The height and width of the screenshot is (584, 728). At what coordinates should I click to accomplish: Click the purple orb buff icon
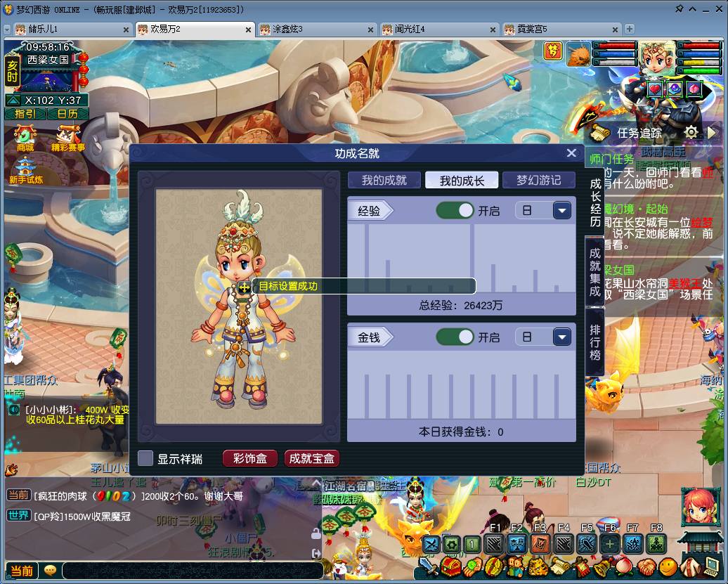674,89
